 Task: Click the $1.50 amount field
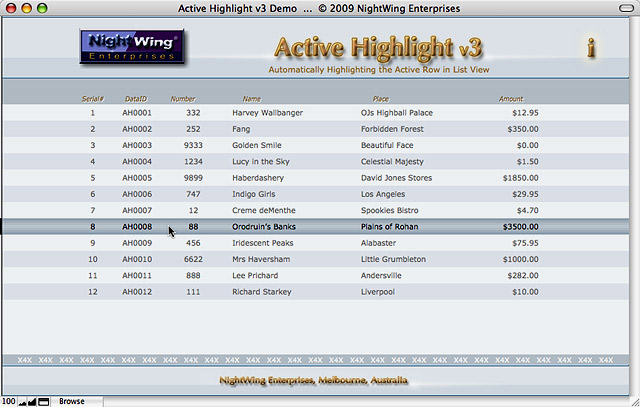tap(527, 162)
